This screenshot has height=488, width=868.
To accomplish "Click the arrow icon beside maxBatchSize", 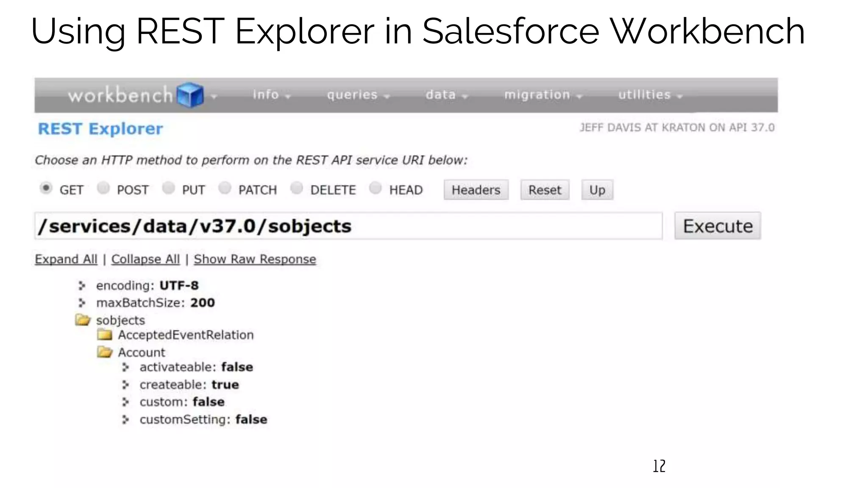I will [x=82, y=303].
